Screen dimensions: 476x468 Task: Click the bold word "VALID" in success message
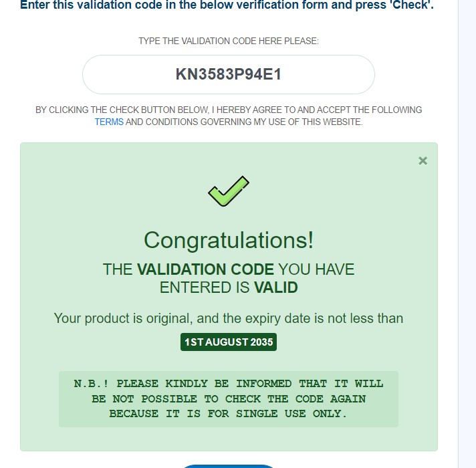[x=275, y=287]
